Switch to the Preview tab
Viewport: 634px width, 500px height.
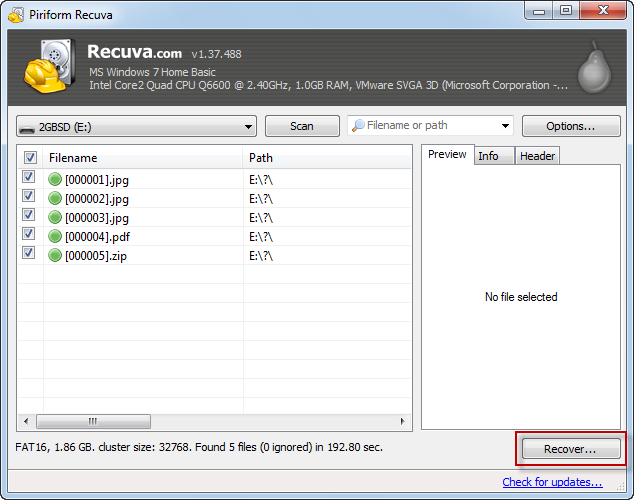pos(447,154)
